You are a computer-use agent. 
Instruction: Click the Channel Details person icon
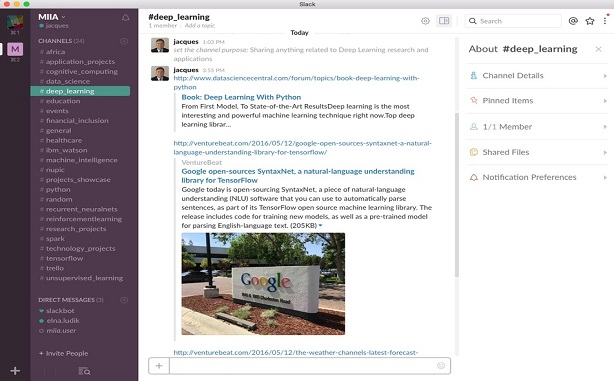click(x=473, y=75)
